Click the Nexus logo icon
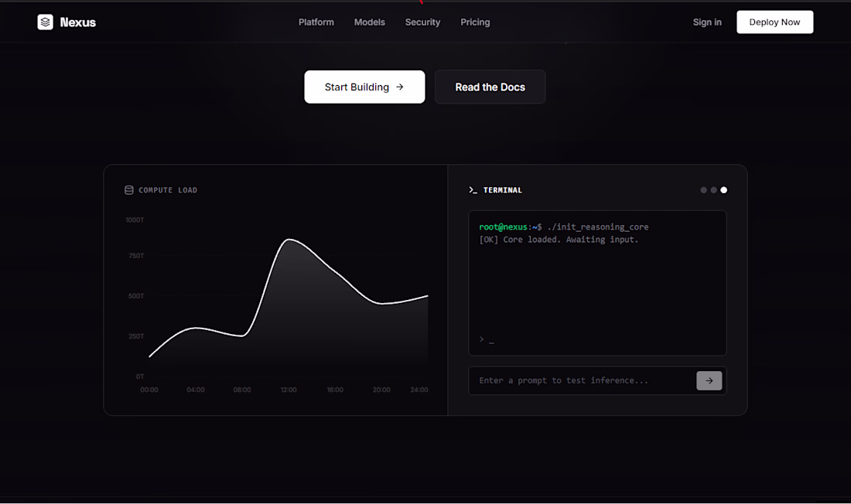This screenshot has width=851, height=504. coord(45,22)
